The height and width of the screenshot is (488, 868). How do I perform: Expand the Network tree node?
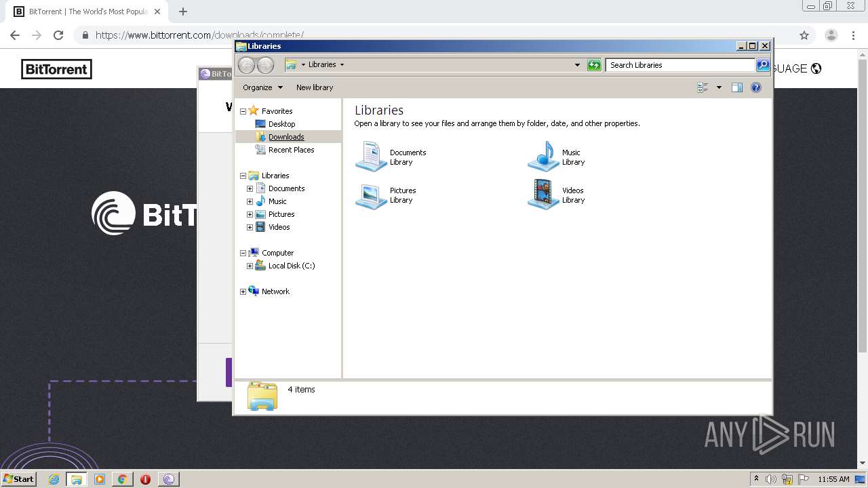point(243,291)
